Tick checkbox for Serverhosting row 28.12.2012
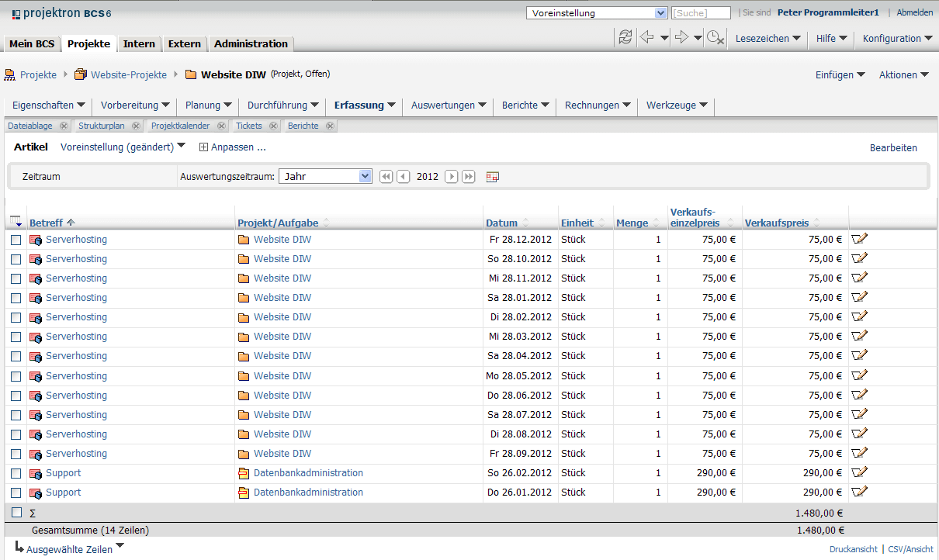The height and width of the screenshot is (560, 939). [16, 240]
